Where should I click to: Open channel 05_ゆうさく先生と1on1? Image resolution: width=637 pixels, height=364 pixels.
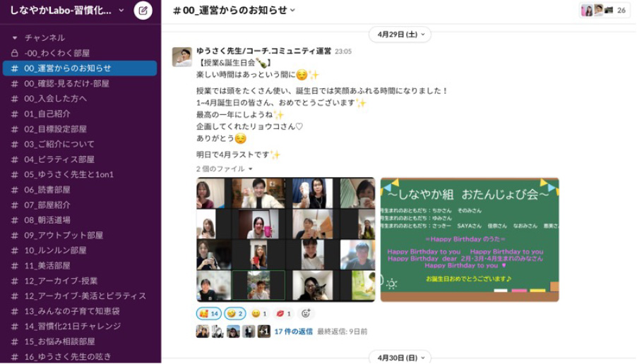[80, 174]
